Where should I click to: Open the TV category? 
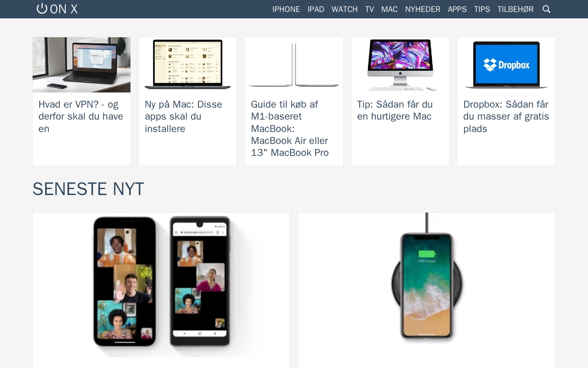pos(369,9)
